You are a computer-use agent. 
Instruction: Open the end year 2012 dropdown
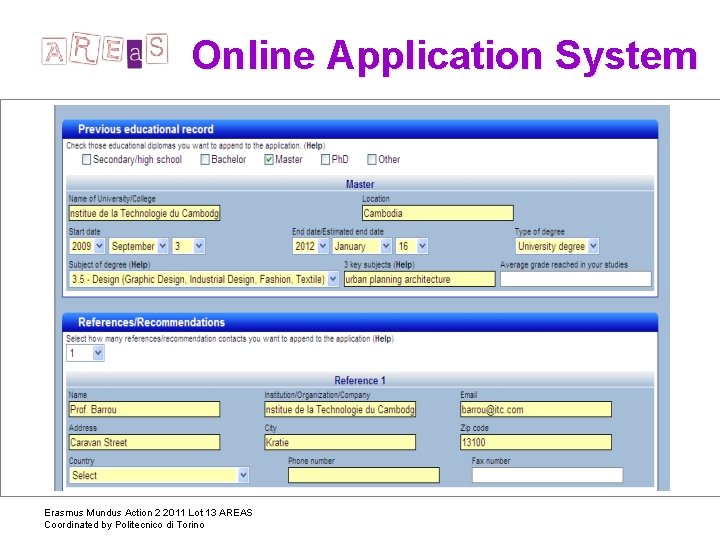(310, 246)
